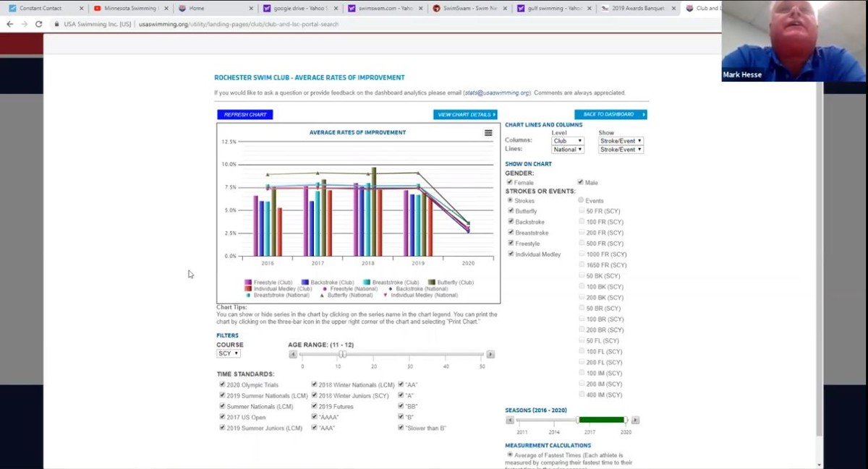Click the Back to Dashboard button

(610, 115)
